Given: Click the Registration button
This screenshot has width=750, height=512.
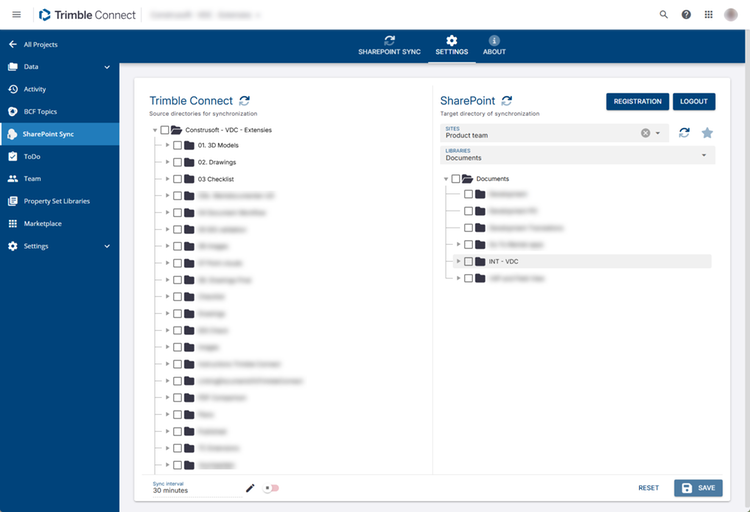Looking at the screenshot, I should tap(637, 101).
